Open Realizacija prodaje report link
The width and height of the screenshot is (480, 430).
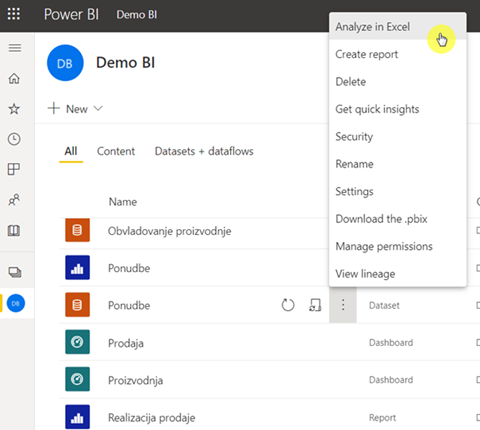click(151, 418)
